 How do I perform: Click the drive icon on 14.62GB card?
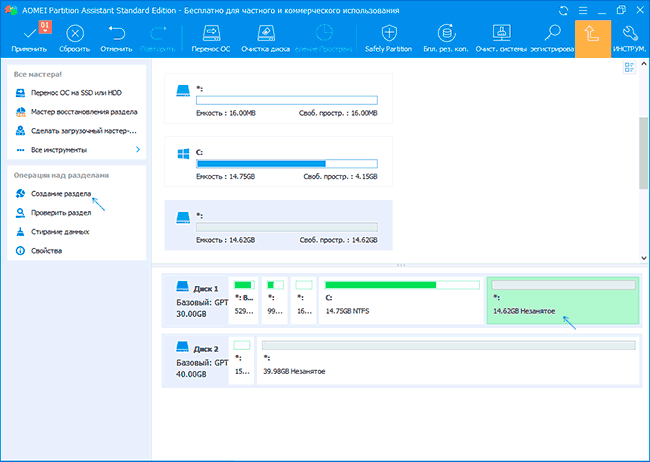point(183,217)
